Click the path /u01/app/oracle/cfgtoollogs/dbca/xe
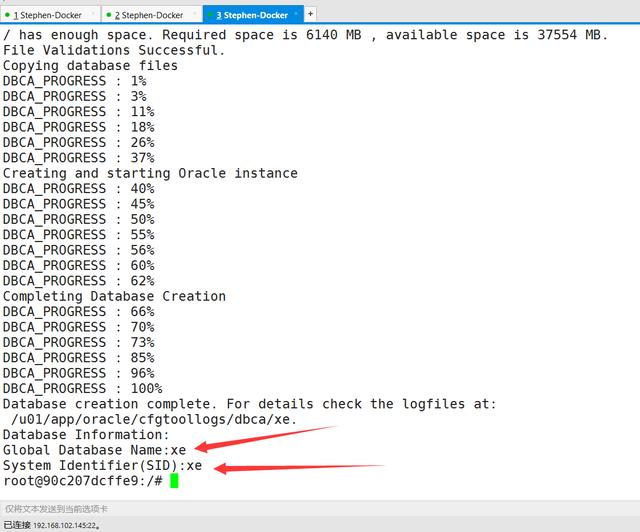 (154, 419)
